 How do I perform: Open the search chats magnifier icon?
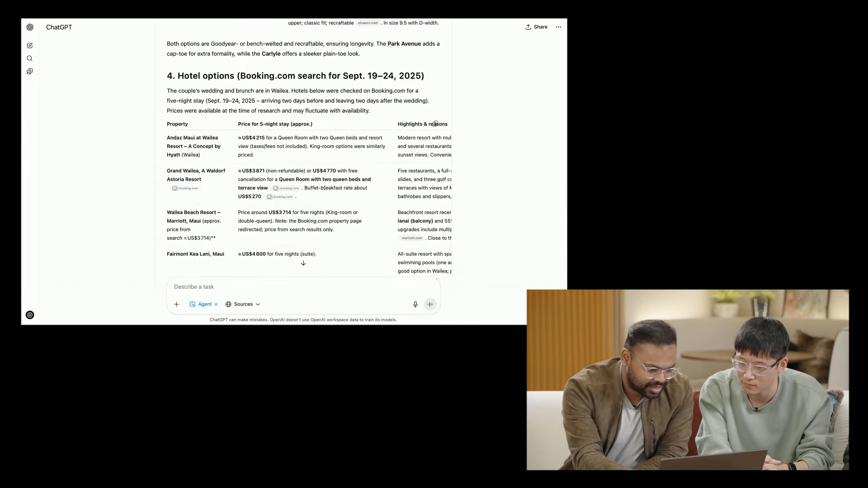click(30, 58)
